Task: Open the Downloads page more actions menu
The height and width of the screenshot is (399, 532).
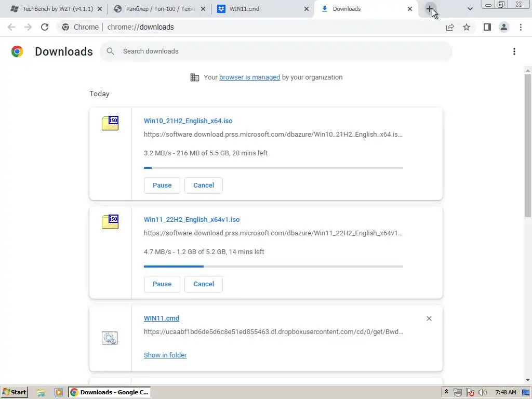Action: pos(514,51)
